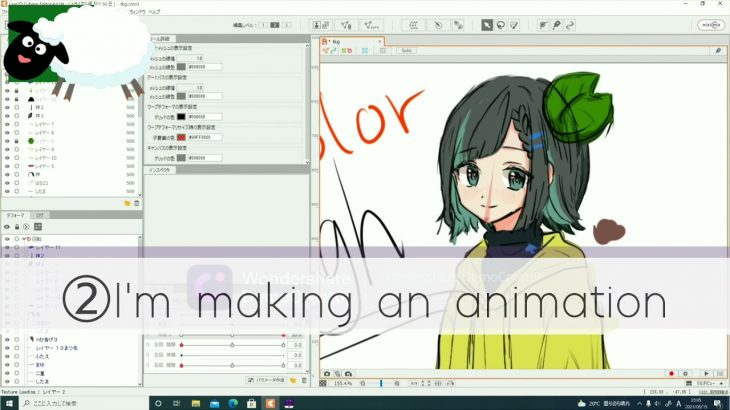
Task: Open Microsoft Edge from the taskbar
Action: 233,403
